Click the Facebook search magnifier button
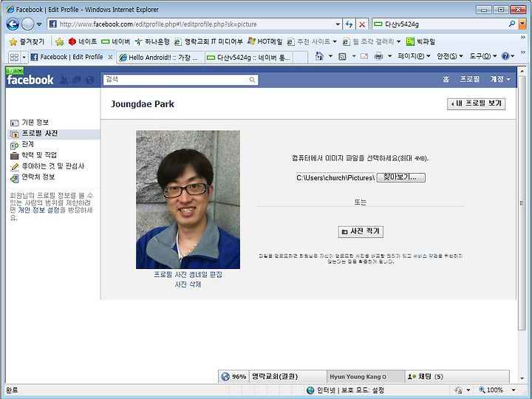Image resolution: width=532 pixels, height=399 pixels. coord(252,80)
